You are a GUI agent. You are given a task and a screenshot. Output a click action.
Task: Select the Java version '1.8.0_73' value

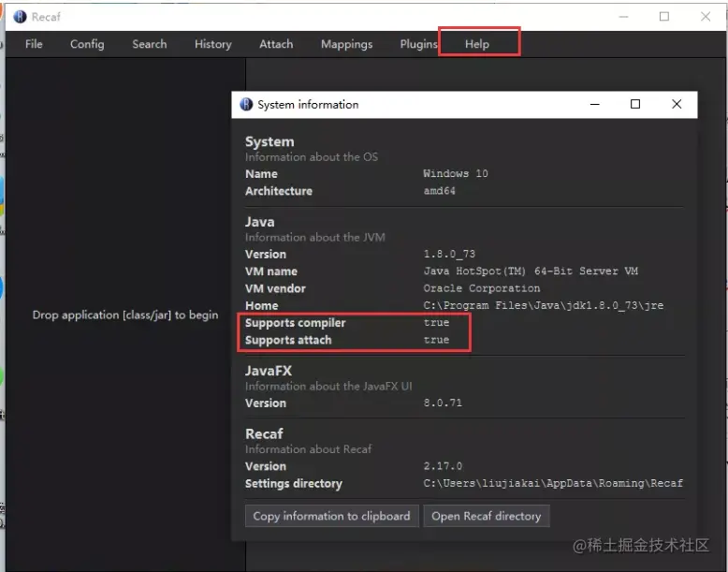(x=449, y=254)
